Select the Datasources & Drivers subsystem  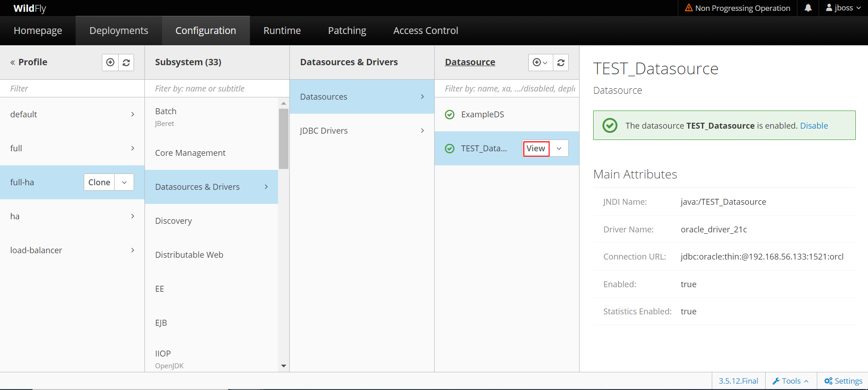[211, 187]
